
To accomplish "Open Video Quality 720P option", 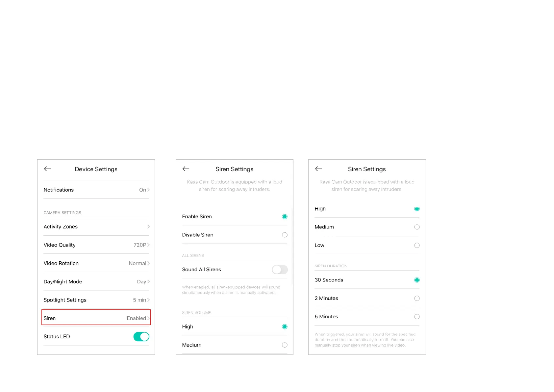I will (x=142, y=245).
